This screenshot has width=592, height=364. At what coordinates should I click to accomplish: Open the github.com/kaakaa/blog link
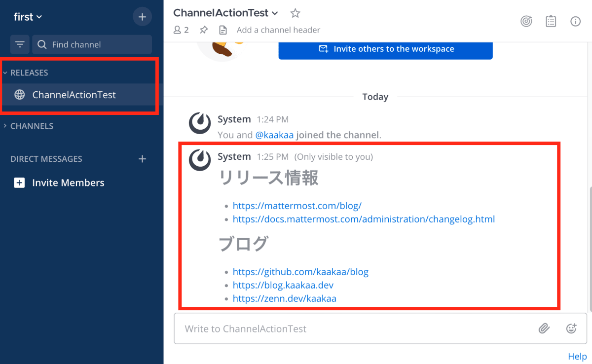point(300,272)
